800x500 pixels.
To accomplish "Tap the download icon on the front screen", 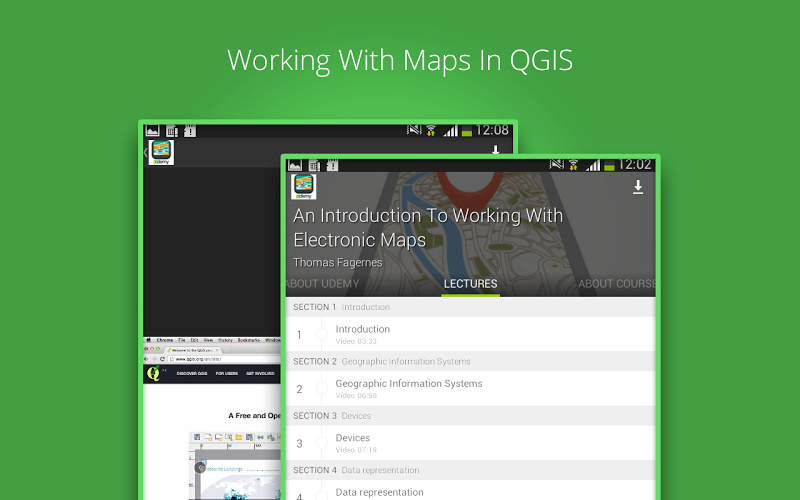I will 638,187.
